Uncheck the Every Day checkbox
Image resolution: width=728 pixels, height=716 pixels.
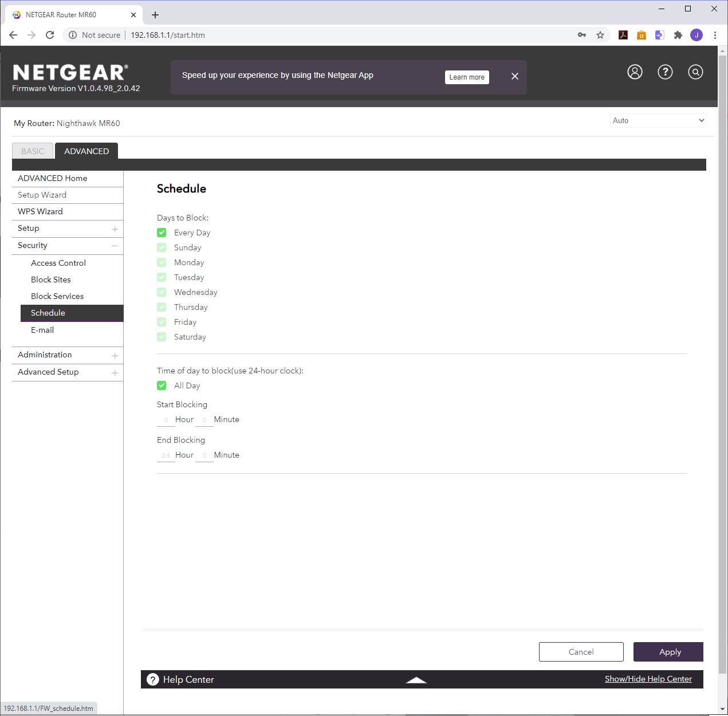click(x=162, y=233)
